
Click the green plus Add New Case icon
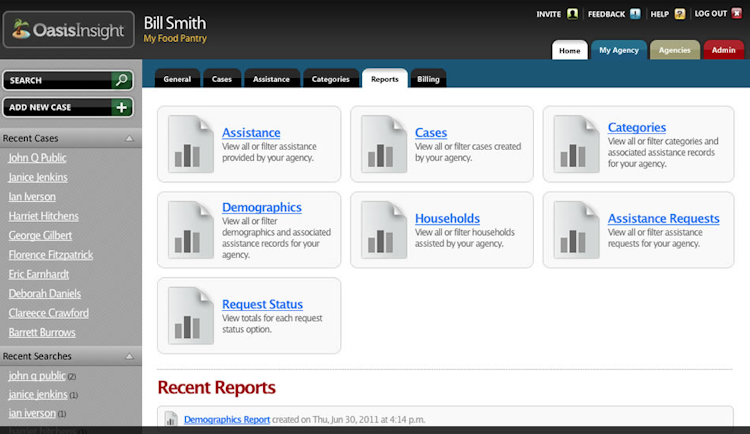click(121, 107)
